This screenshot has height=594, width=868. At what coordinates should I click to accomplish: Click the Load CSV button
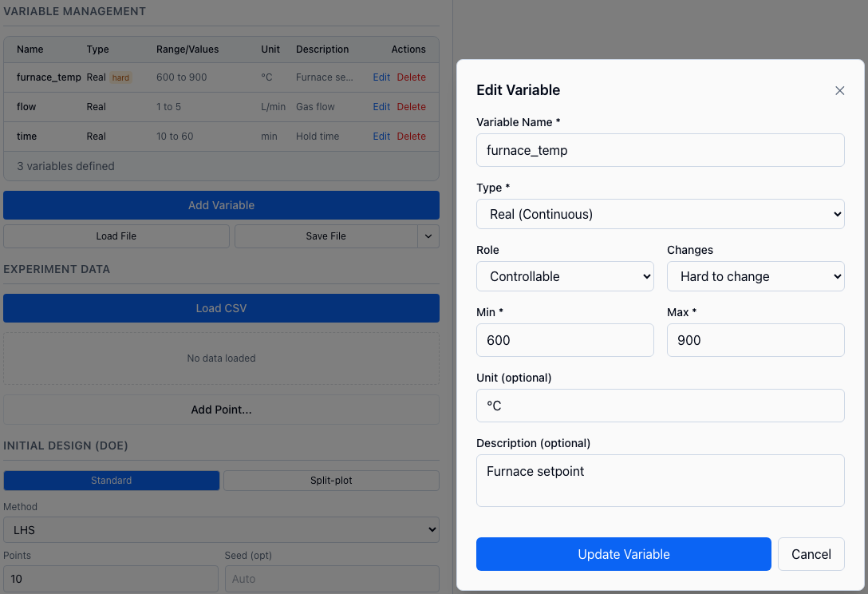pos(222,308)
